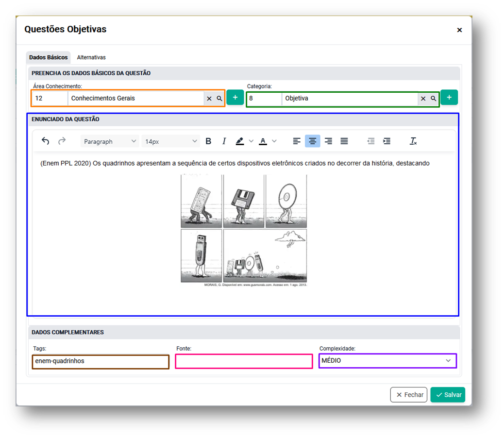Click the Categoria code field with 8
Image resolution: width=504 pixels, height=438 pixels.
tap(264, 99)
